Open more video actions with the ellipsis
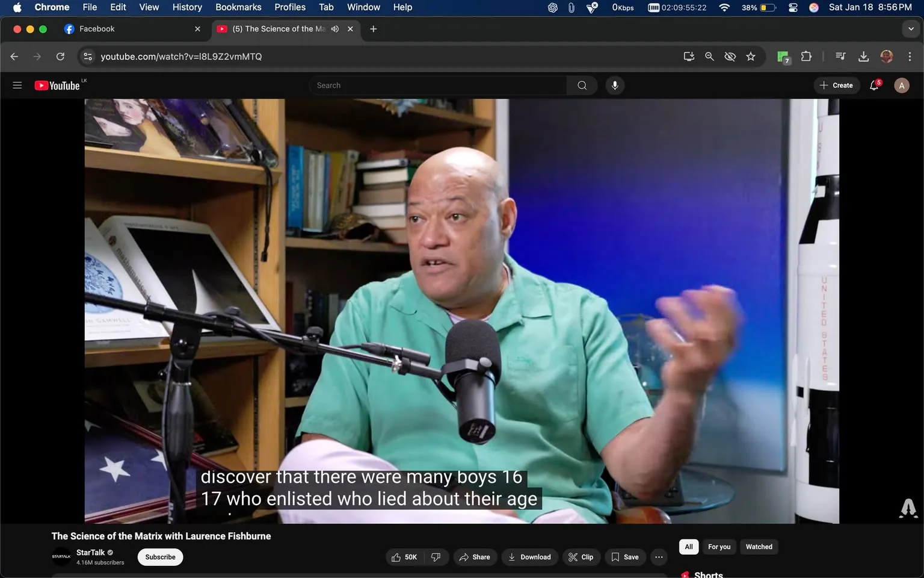This screenshot has width=924, height=578. tap(658, 557)
